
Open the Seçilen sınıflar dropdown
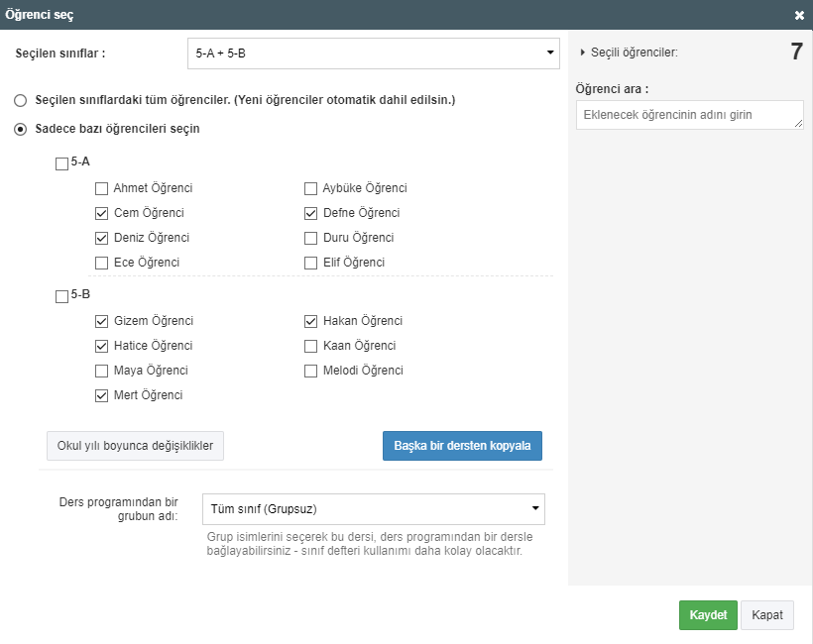point(373,54)
